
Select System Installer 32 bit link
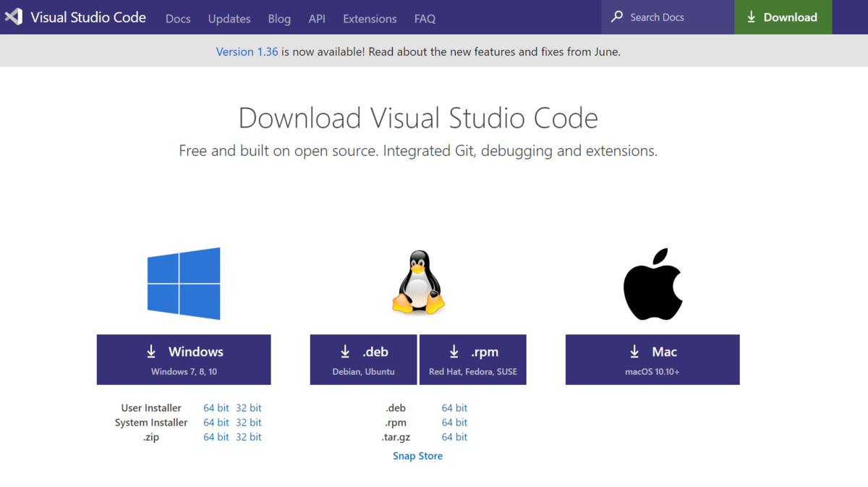coord(249,423)
